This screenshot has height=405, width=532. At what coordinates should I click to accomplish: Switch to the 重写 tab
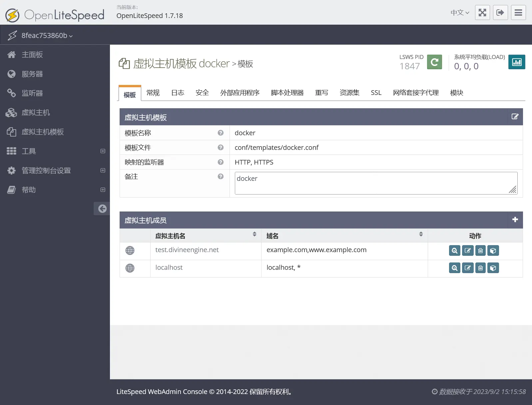[321, 93]
